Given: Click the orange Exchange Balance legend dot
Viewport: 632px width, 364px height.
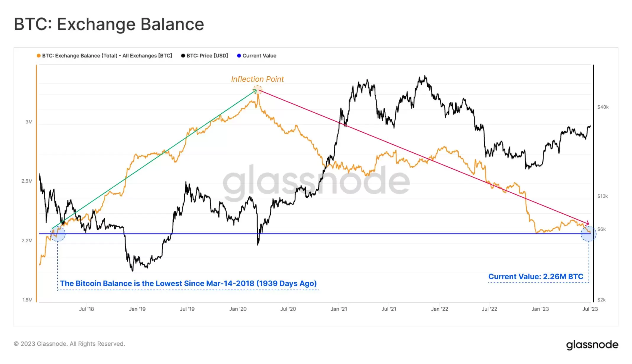Looking at the screenshot, I should (x=38, y=56).
